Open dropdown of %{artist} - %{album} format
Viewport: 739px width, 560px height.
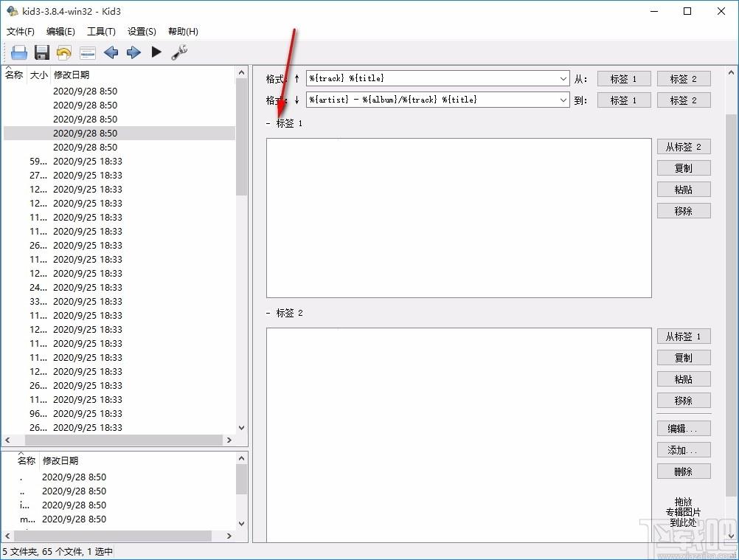tap(563, 100)
